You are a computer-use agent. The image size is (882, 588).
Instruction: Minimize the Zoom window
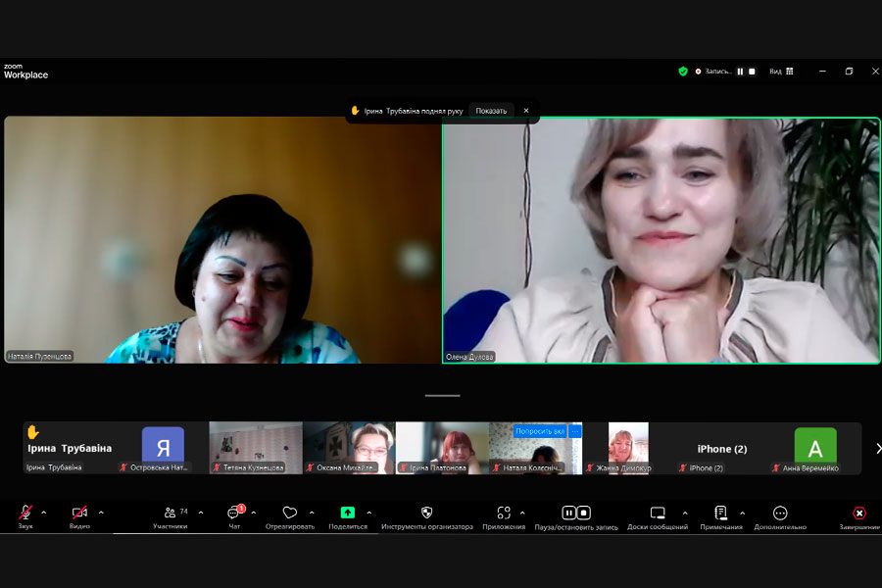click(x=822, y=72)
